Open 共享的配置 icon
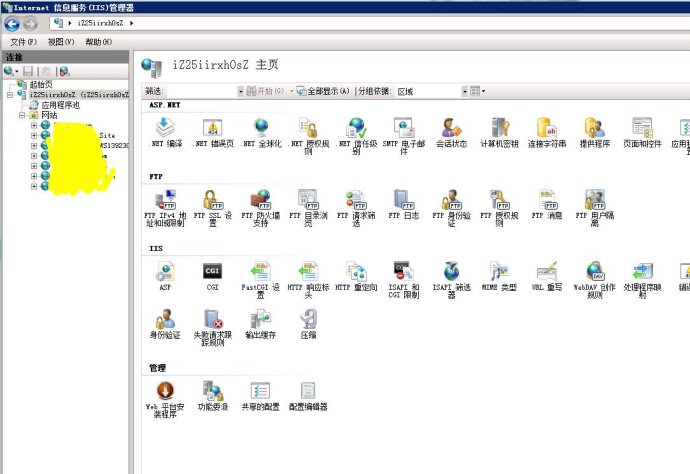The image size is (690, 474). 261,390
